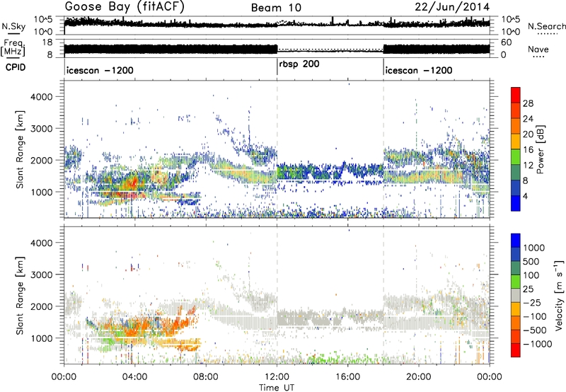Viewport: 566px width, 392px height.
Task: Click the "16" value on Power colorbar
Action: coord(528,150)
